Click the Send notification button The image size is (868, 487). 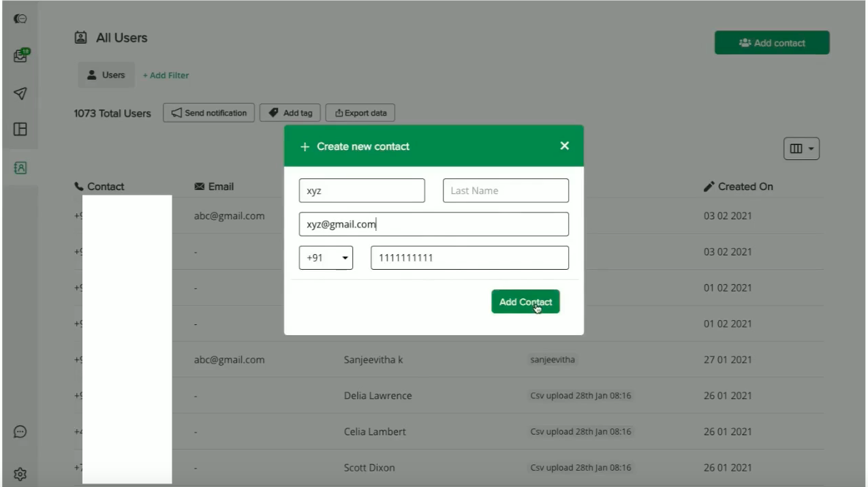208,112
